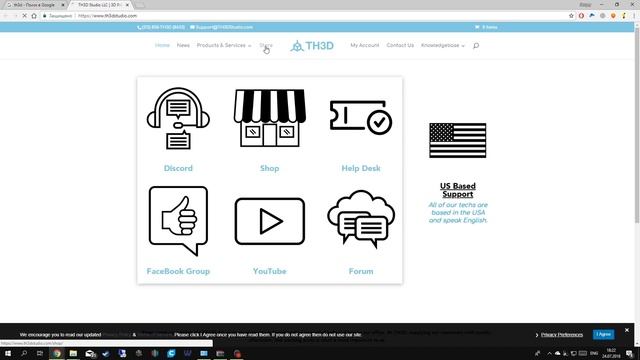The width and height of the screenshot is (640, 360).
Task: Click the Forum text link
Action: click(x=361, y=271)
